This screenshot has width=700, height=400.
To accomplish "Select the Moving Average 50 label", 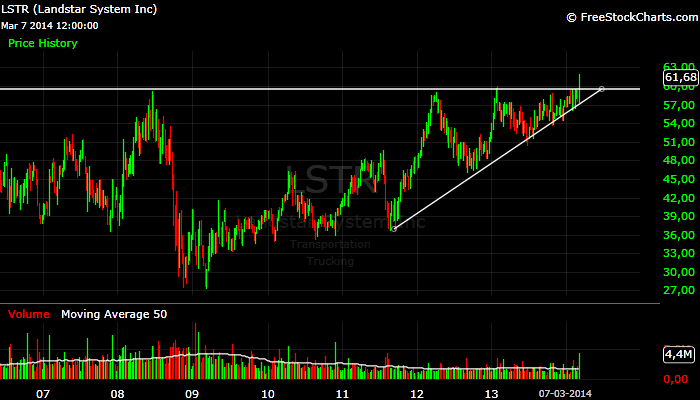I will (114, 314).
